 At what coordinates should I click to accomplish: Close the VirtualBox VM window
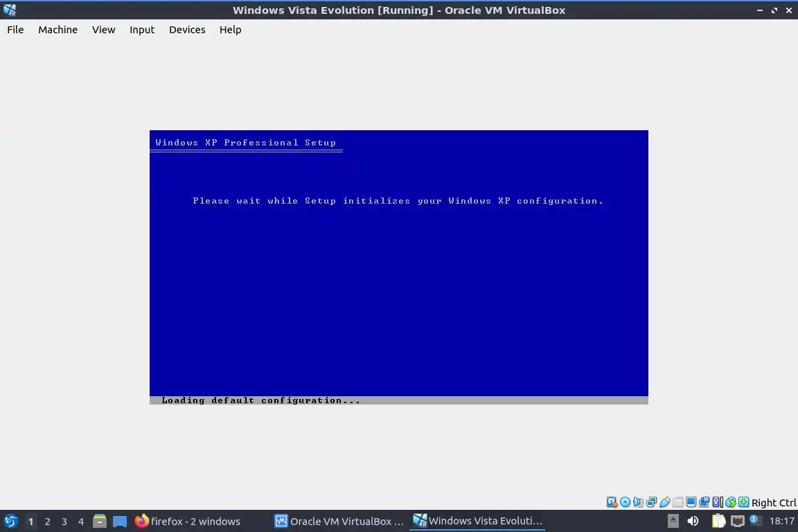[x=789, y=10]
